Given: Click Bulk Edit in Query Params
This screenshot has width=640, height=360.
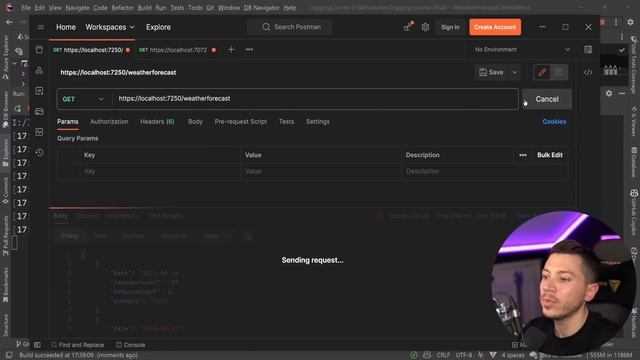Looking at the screenshot, I should (550, 155).
